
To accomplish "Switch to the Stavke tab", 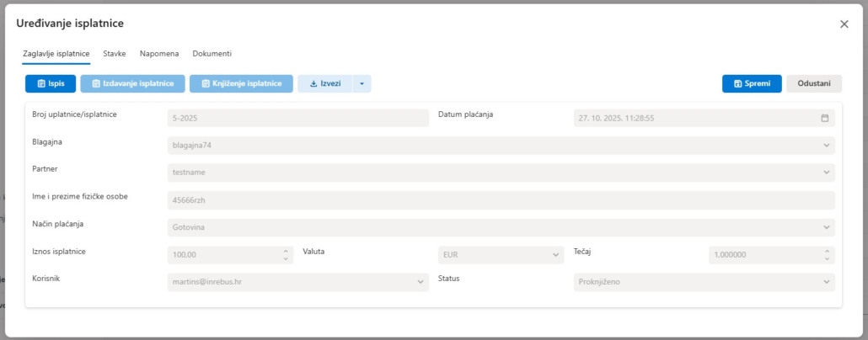I will pos(115,53).
